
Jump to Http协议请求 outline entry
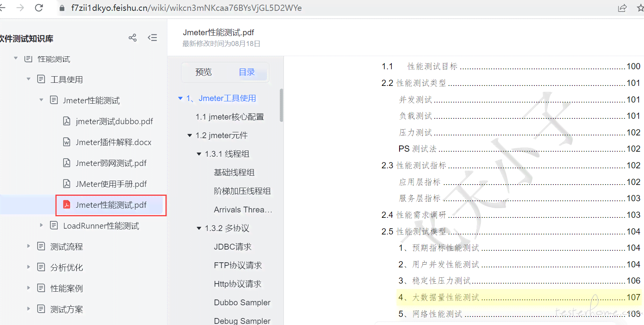pyautogui.click(x=238, y=284)
